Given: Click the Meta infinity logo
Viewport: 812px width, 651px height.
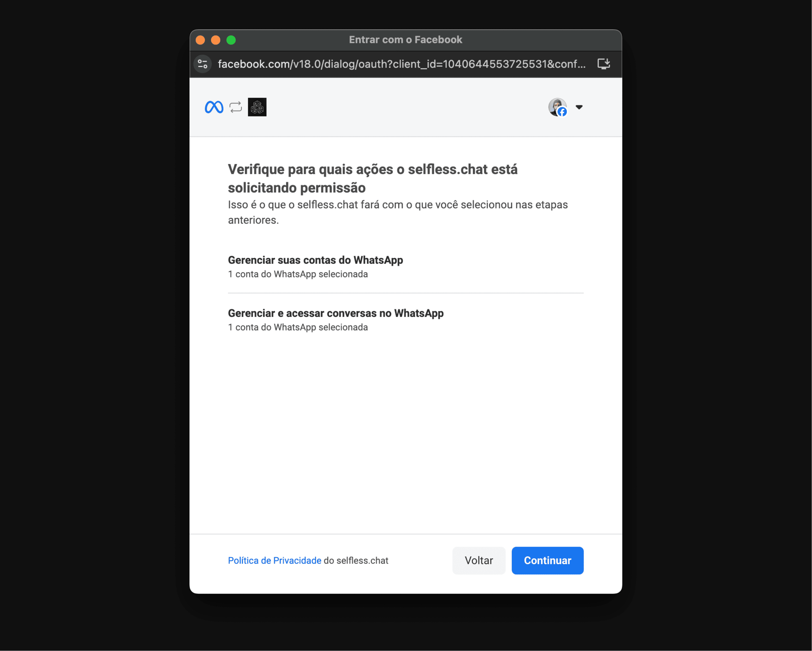Looking at the screenshot, I should coord(214,107).
